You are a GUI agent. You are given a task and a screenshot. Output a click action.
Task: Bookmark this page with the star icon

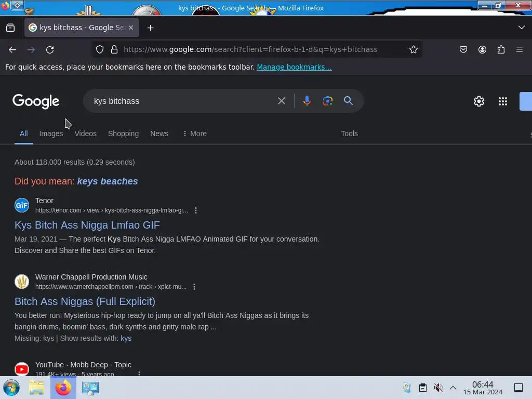click(x=413, y=49)
